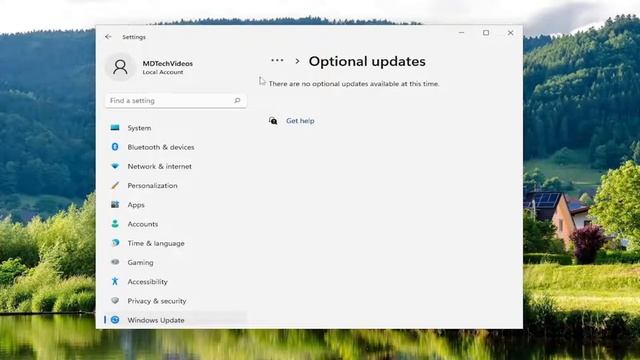Click the Network wifi icon in sidebar
The width and height of the screenshot is (640, 360).
[115, 166]
